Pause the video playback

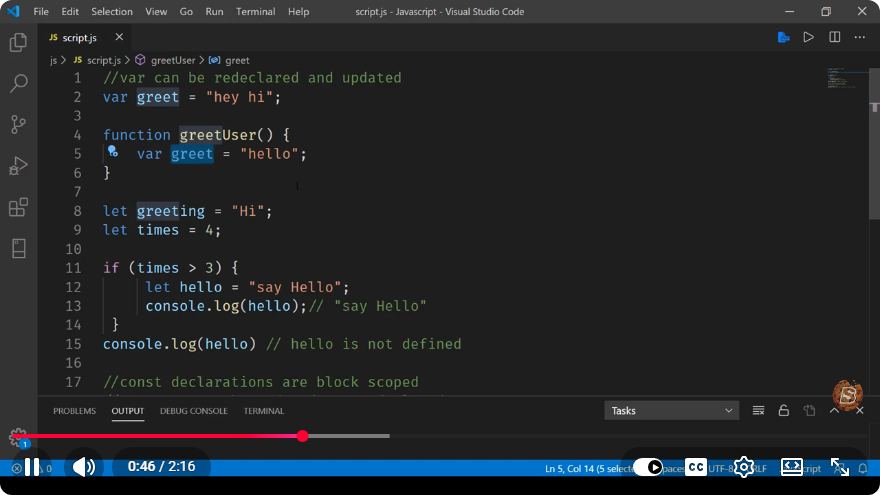(x=32, y=467)
